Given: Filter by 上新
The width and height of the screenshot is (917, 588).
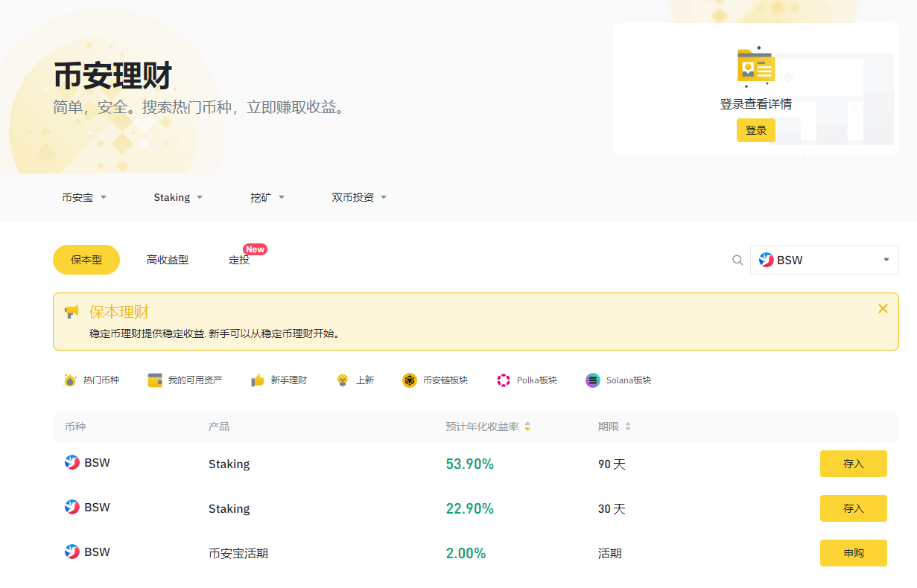Looking at the screenshot, I should coord(355,380).
